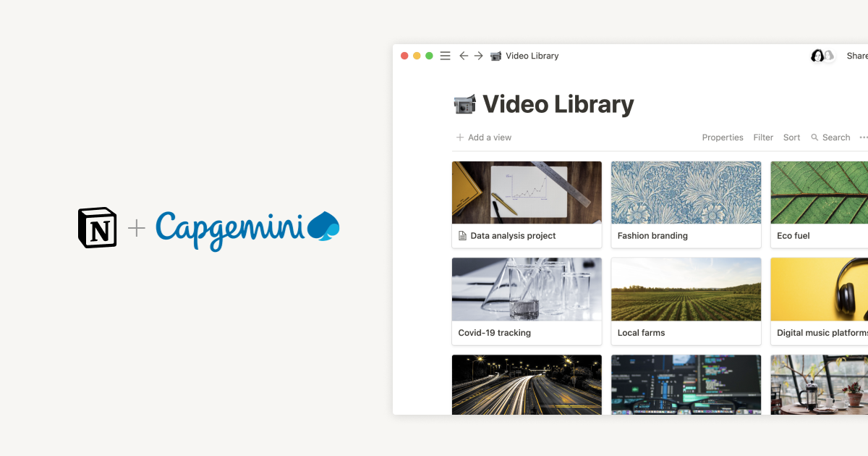
Task: Open the Fashion branding card
Action: coord(686,204)
